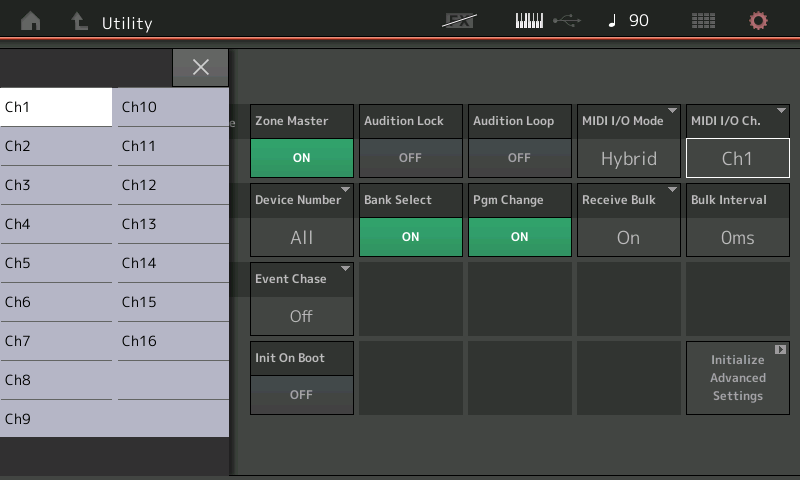Tap the Bulk Interval 0ms field

(737, 237)
